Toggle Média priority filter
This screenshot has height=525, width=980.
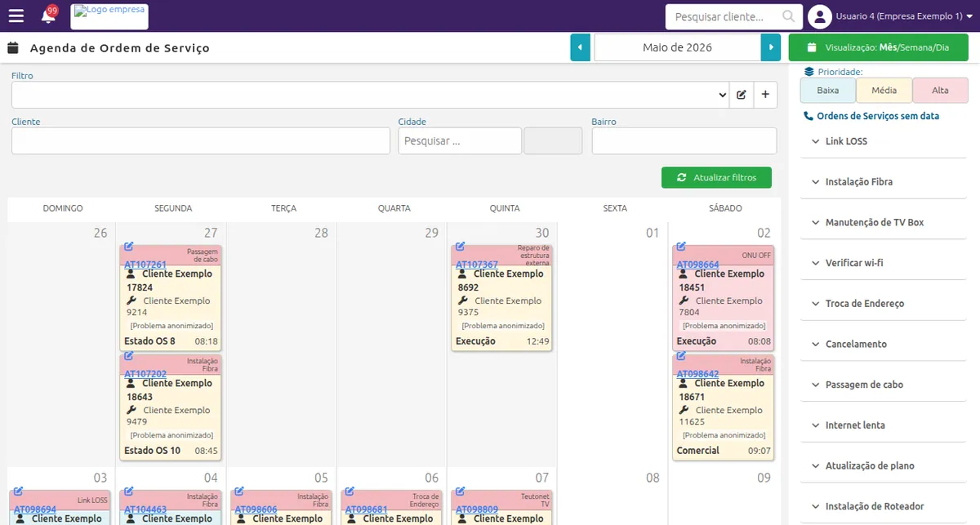pos(884,91)
